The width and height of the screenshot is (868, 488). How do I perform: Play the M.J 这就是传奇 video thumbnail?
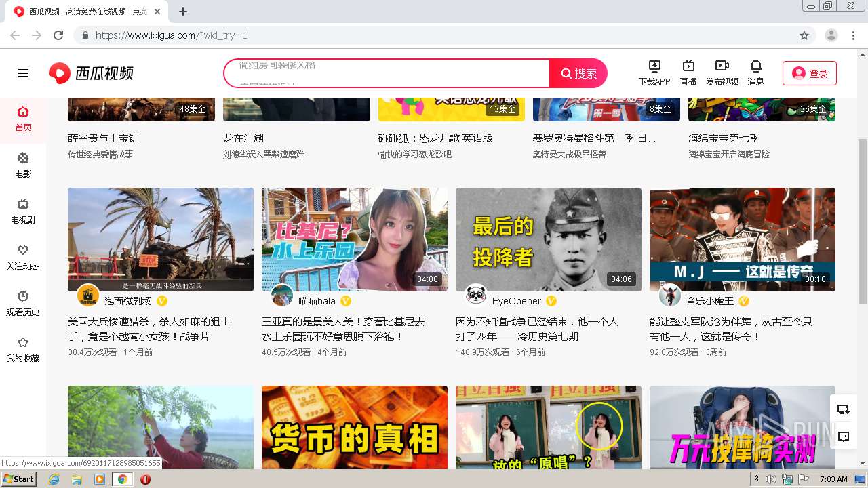click(x=743, y=239)
